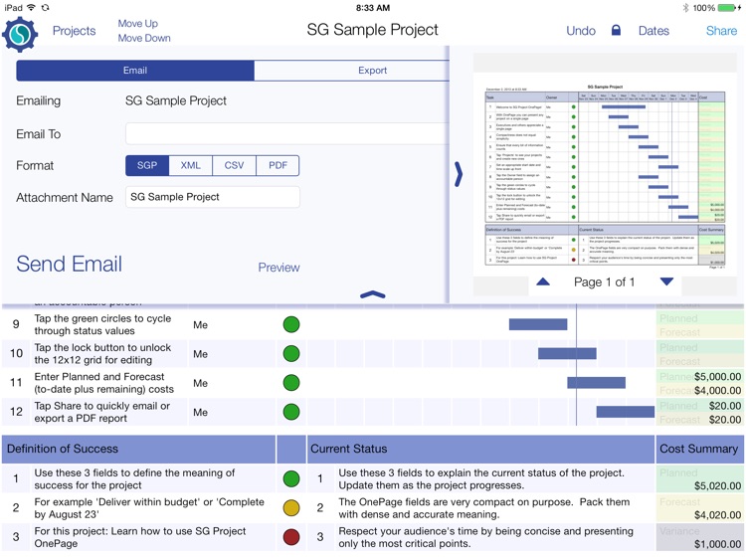Toggle the red status circle for success item 3
This screenshot has height=560, width=746.
pos(291,537)
